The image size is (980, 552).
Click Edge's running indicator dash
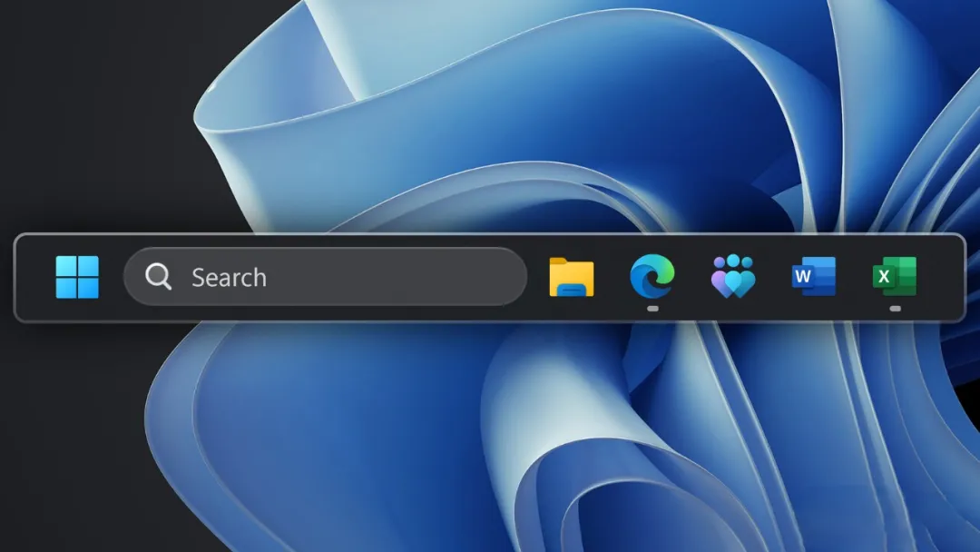coord(652,307)
